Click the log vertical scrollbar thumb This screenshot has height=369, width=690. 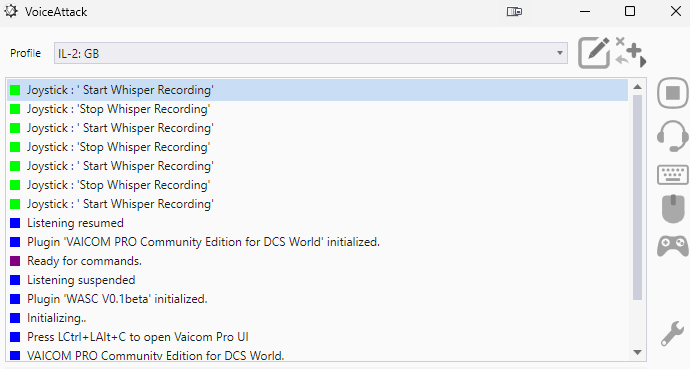pos(637,197)
